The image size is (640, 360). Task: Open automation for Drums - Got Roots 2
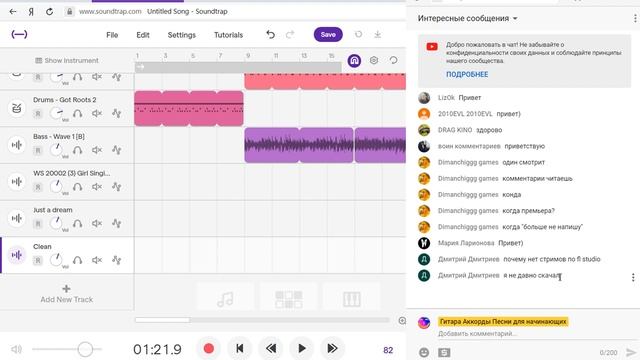tap(117, 113)
